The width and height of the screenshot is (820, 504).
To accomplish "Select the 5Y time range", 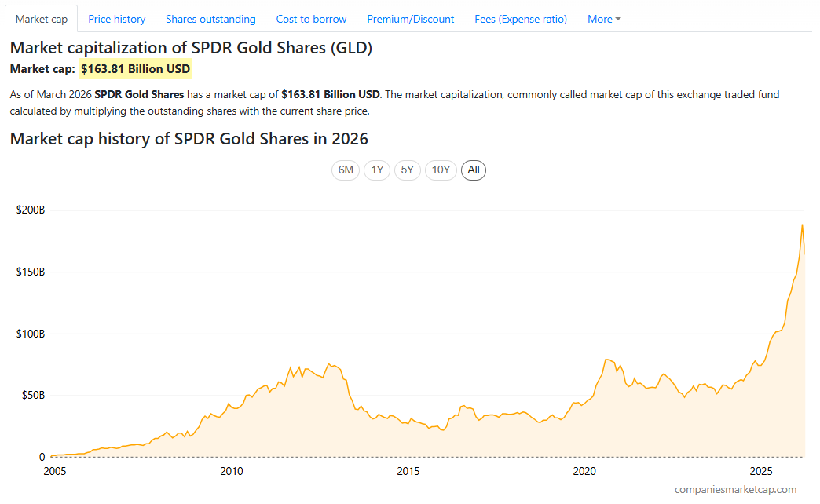I will pos(407,170).
